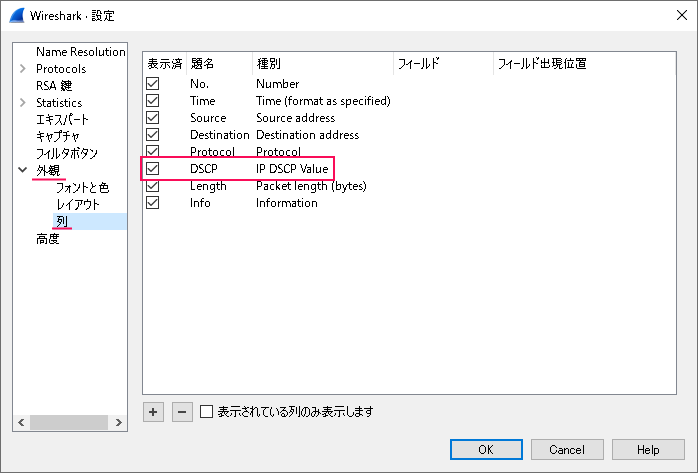This screenshot has width=698, height=473.
Task: Select 列 in the settings tree
Action: pos(62,222)
